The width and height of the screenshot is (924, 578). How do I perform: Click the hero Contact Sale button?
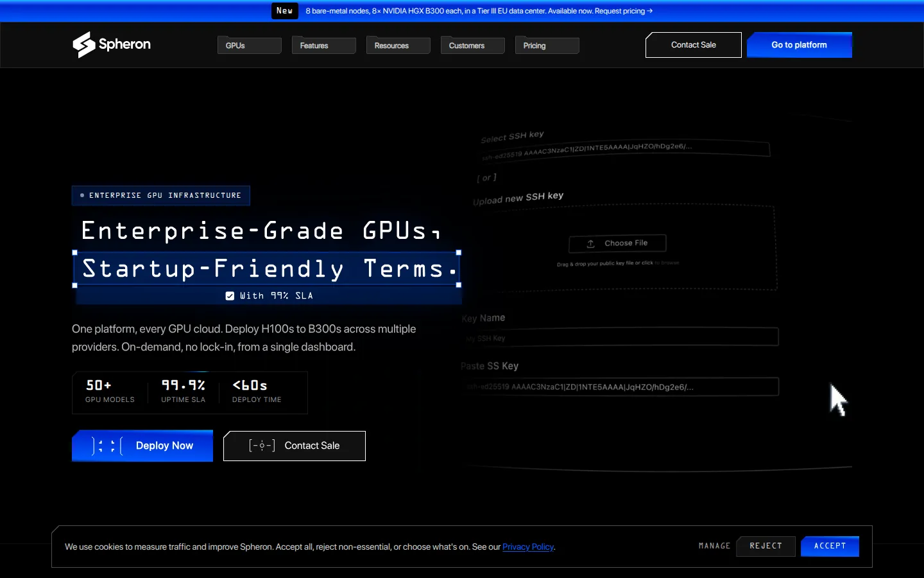(x=295, y=446)
